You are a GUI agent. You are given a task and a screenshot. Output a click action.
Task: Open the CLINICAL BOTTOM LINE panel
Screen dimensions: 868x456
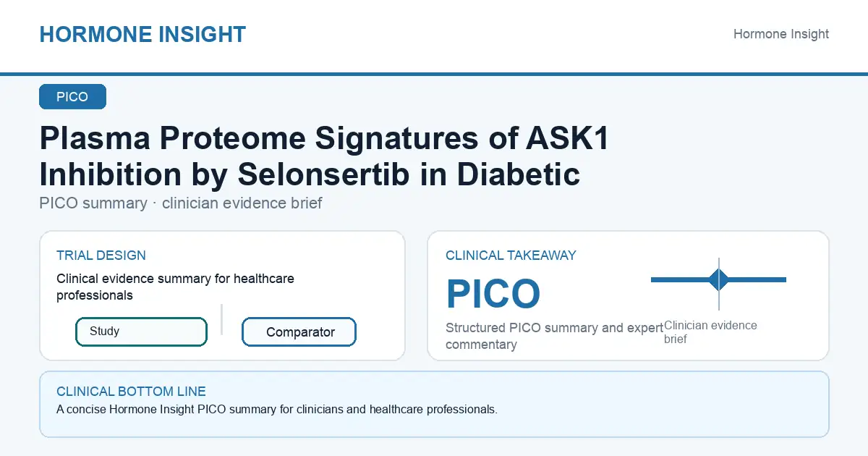(x=434, y=405)
